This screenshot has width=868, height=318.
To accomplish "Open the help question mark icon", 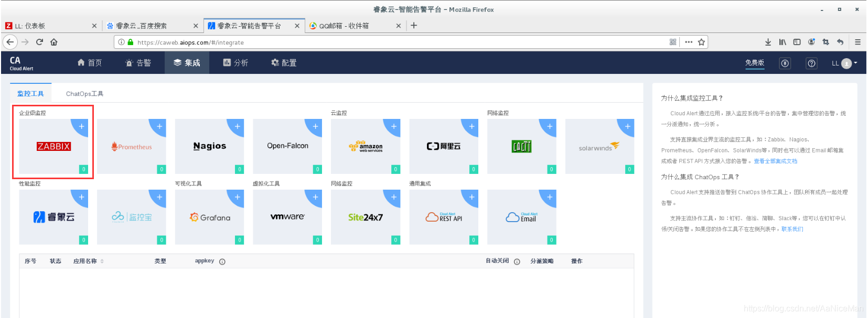I will coord(812,63).
